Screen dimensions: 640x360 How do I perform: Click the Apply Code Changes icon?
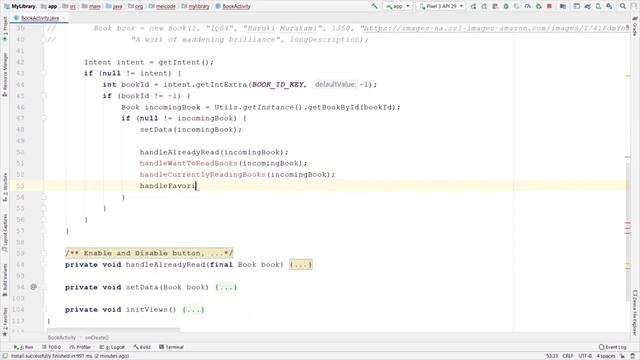[x=495, y=6]
